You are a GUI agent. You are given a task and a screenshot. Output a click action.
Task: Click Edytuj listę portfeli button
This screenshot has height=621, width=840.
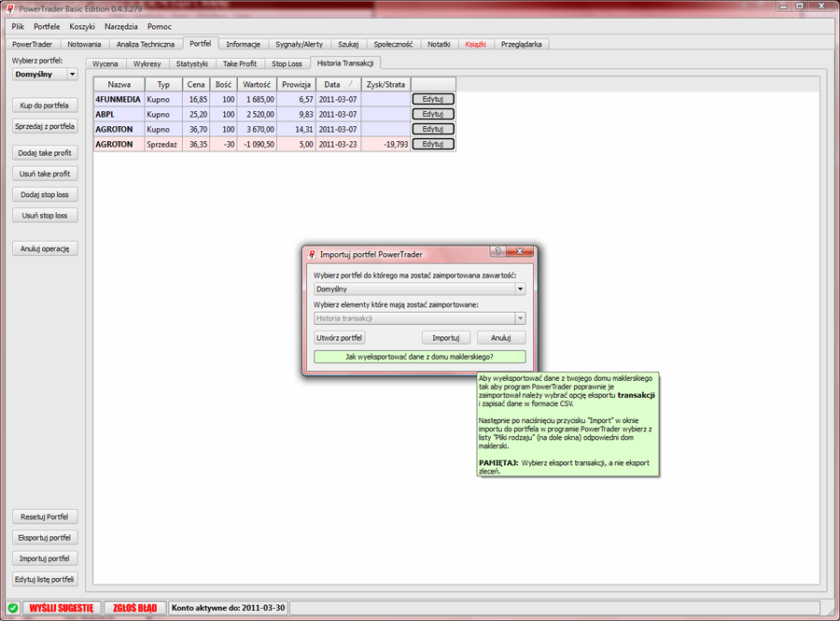point(45,580)
